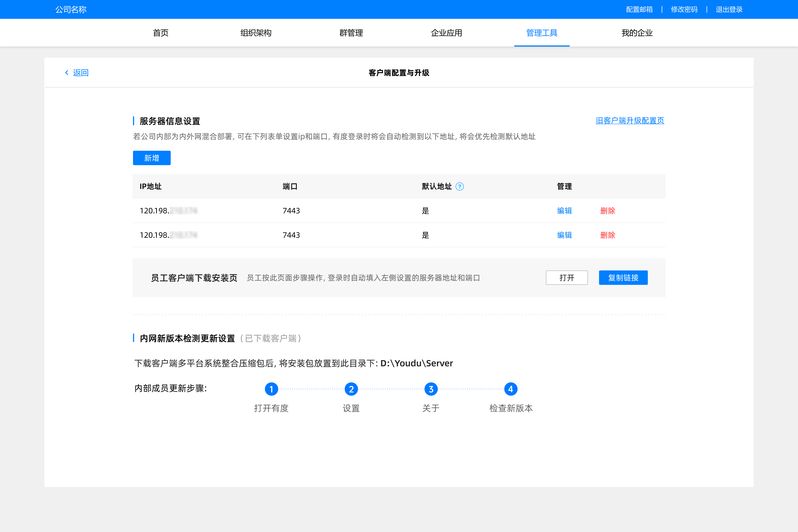The width and height of the screenshot is (798, 532).
Task: Click step 1 circle 打开有度
Action: coord(271,389)
